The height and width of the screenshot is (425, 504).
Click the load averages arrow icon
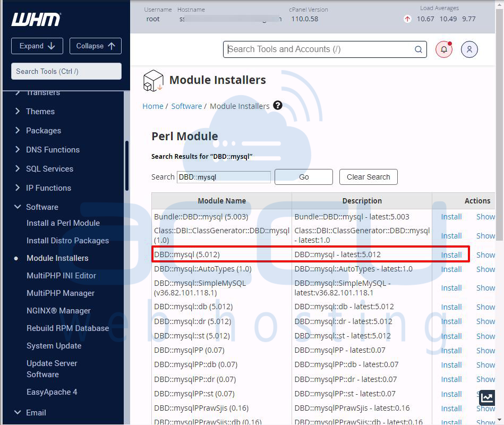407,19
